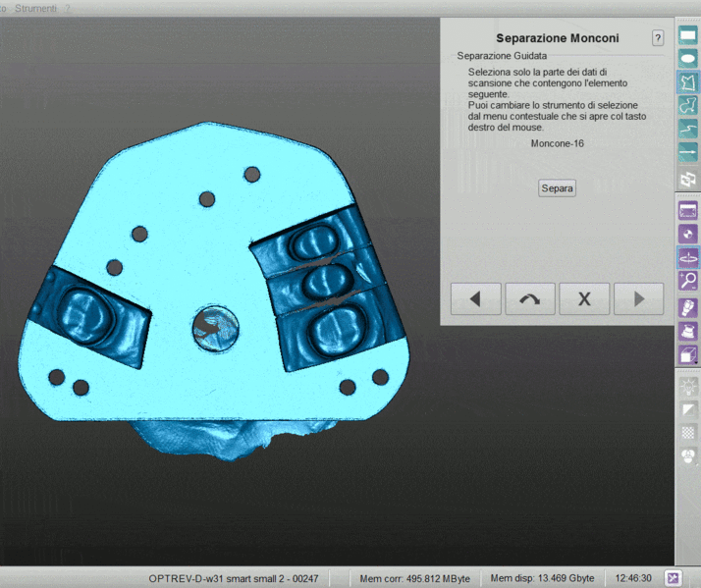Click the middle right tooth stump in model
This screenshot has height=588, width=701.
point(327,282)
